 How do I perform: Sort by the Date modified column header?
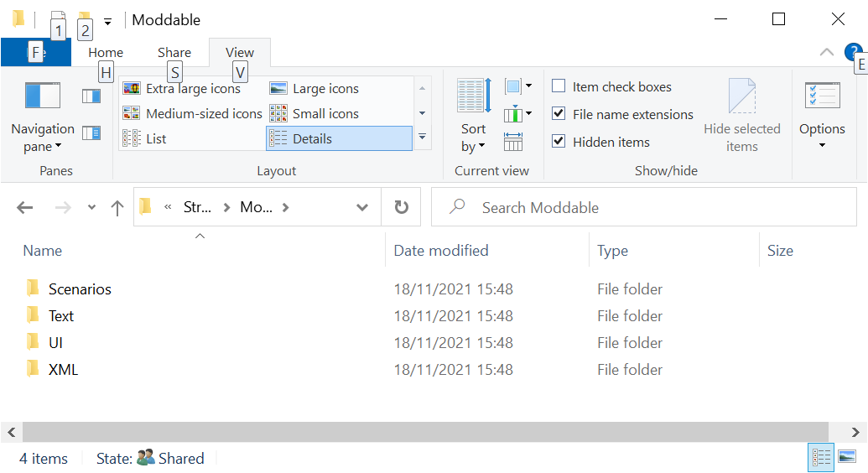441,251
